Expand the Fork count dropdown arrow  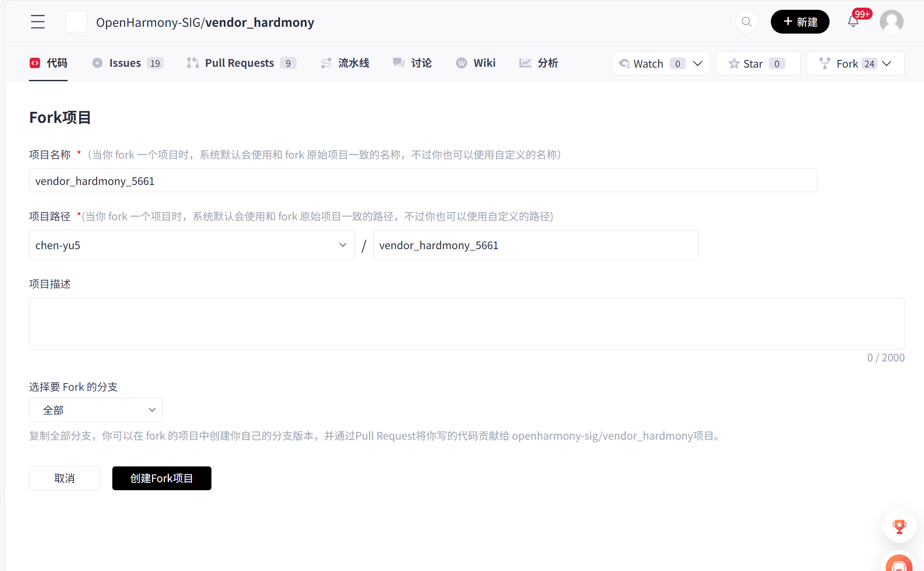(887, 63)
